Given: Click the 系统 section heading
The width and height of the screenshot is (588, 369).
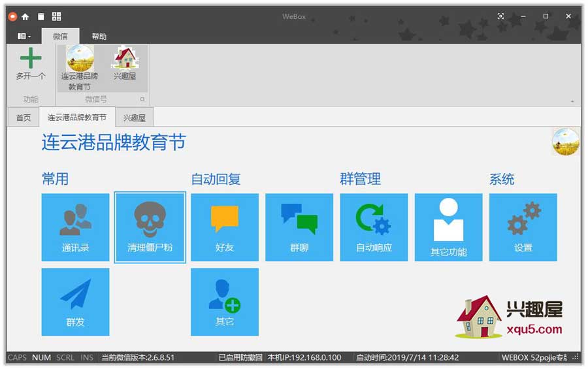Looking at the screenshot, I should [502, 179].
